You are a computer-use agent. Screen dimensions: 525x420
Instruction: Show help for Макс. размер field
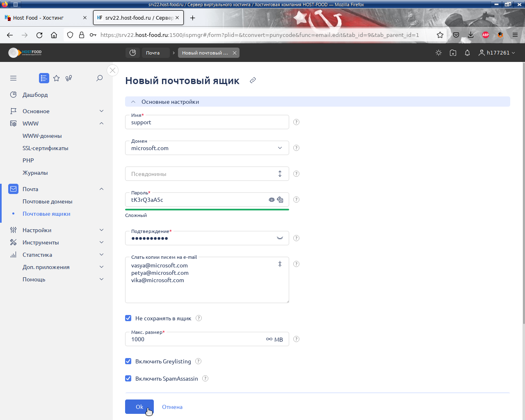(297, 339)
